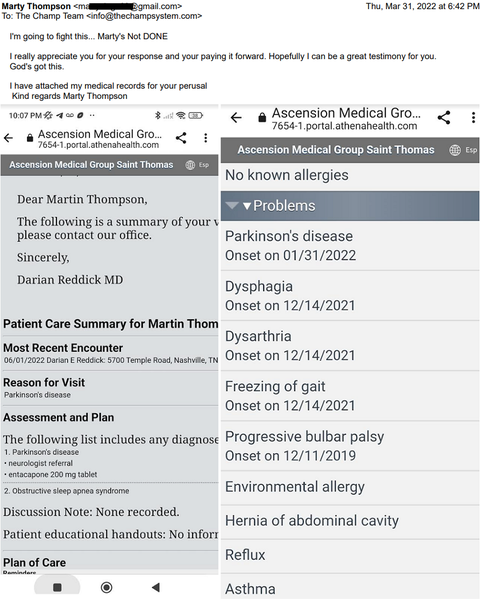Click right browser URL 7654-1.portal.athenahealth.com

tap(344, 126)
